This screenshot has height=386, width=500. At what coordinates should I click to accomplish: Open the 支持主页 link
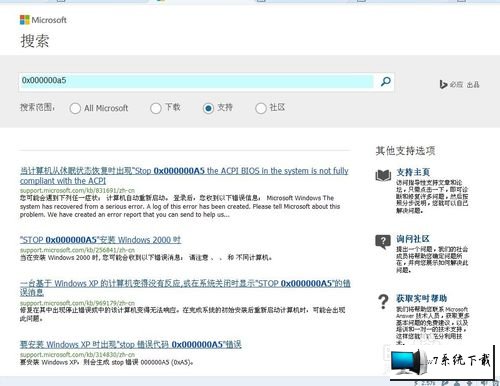[413, 172]
